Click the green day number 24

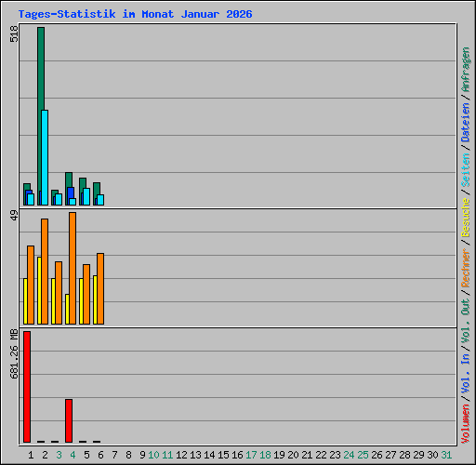click(x=349, y=455)
